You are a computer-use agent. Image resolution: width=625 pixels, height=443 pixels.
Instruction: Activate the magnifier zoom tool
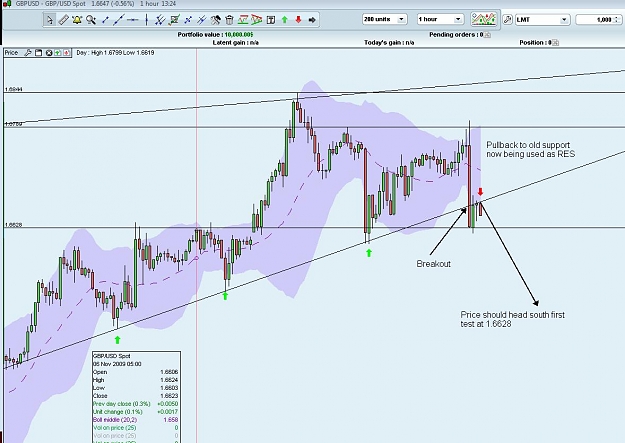(91, 20)
